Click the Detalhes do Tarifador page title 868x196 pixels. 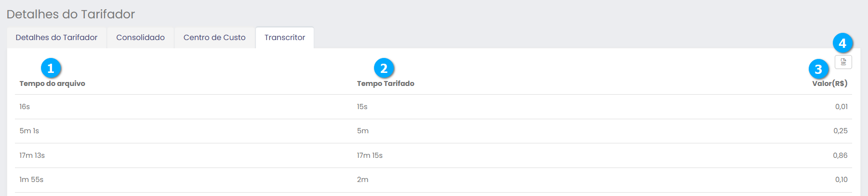(71, 14)
